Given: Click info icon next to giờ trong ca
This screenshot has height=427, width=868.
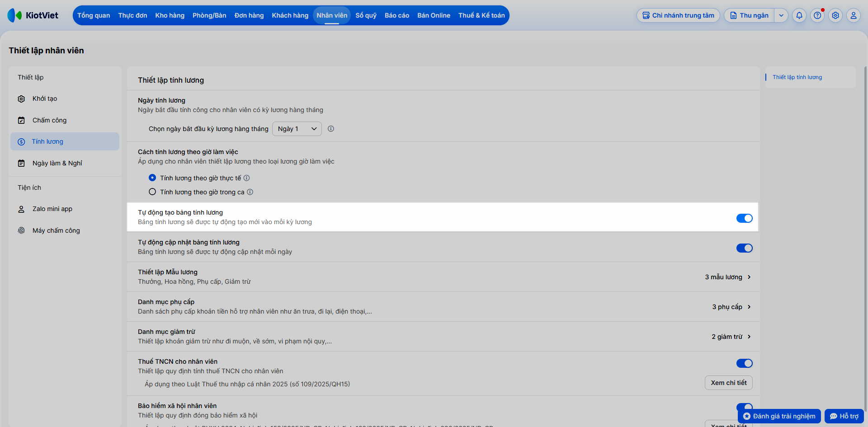Looking at the screenshot, I should [x=250, y=192].
